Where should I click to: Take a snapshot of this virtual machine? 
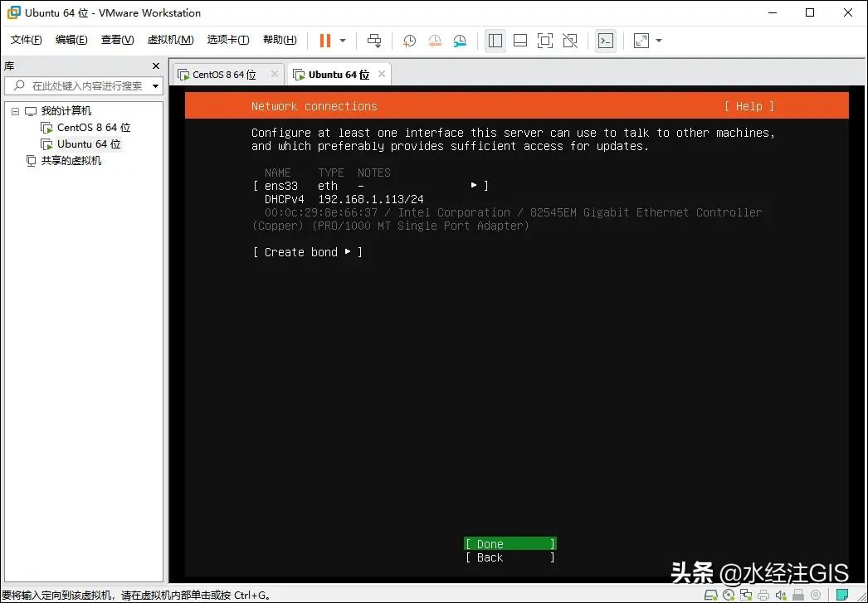(409, 40)
